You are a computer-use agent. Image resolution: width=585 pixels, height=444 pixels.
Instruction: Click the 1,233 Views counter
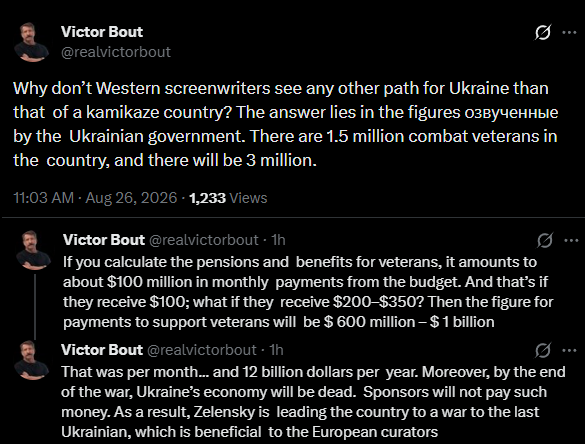coord(228,198)
